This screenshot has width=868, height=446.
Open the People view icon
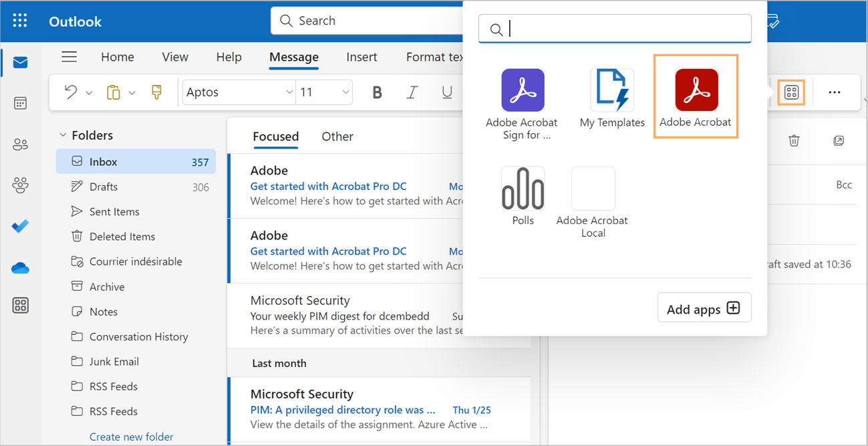point(19,144)
